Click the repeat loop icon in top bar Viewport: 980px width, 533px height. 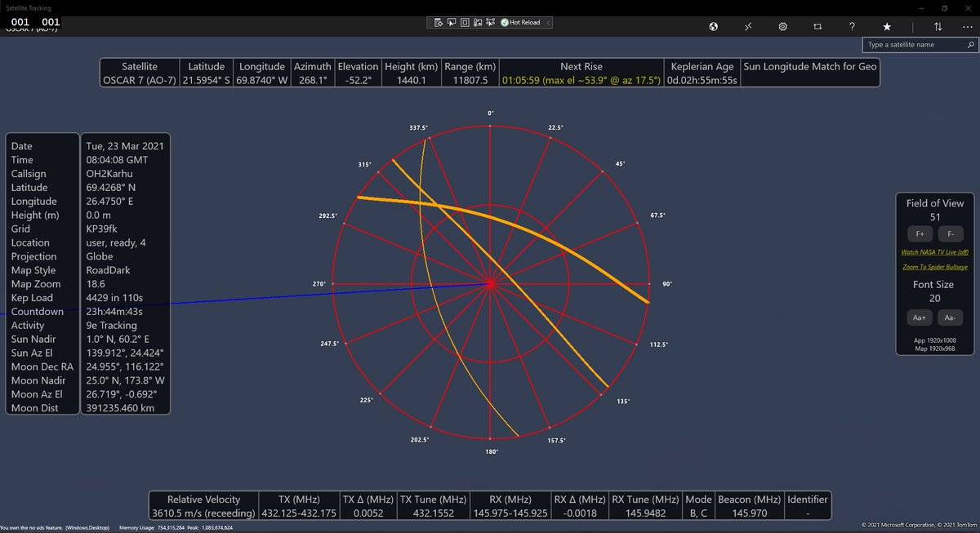point(817,26)
